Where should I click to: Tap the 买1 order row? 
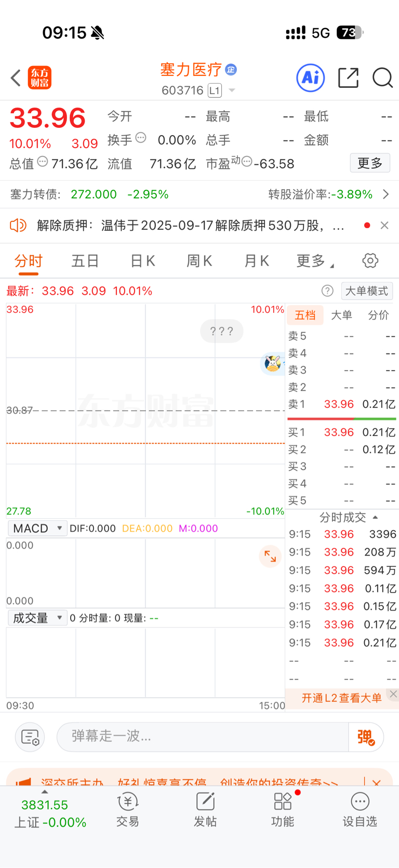click(342, 432)
